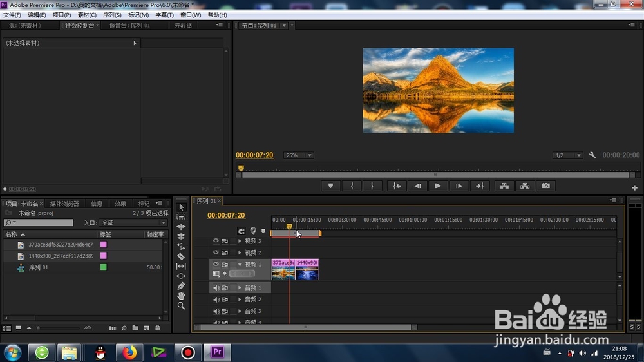Open the Program sequence selector dropdown

coord(284,26)
